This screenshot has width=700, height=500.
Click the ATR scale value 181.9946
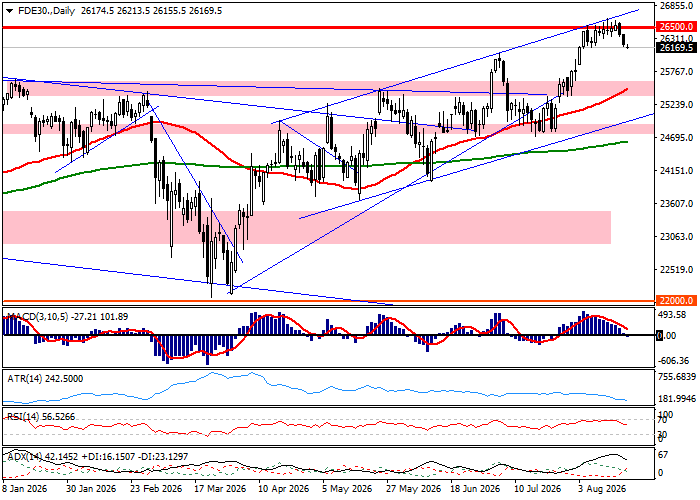pos(677,399)
